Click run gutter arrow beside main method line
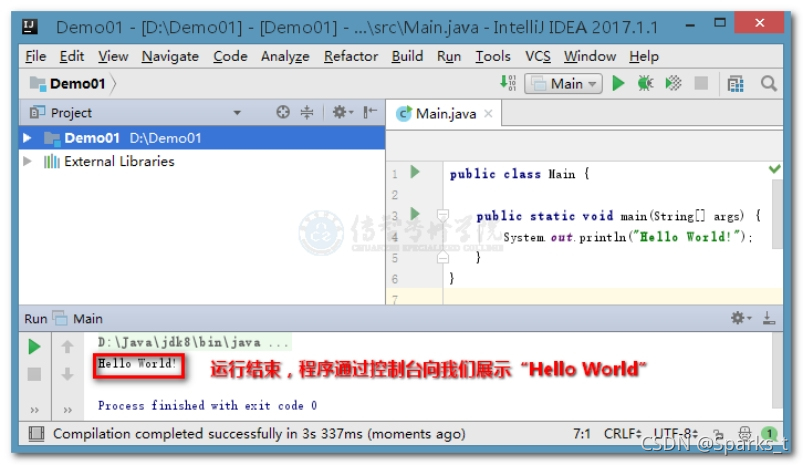This screenshot has height=465, width=804. coord(415,213)
